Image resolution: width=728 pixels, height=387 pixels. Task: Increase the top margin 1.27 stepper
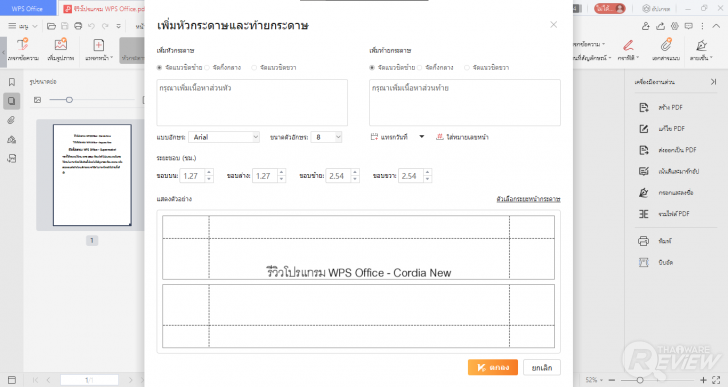coord(209,173)
